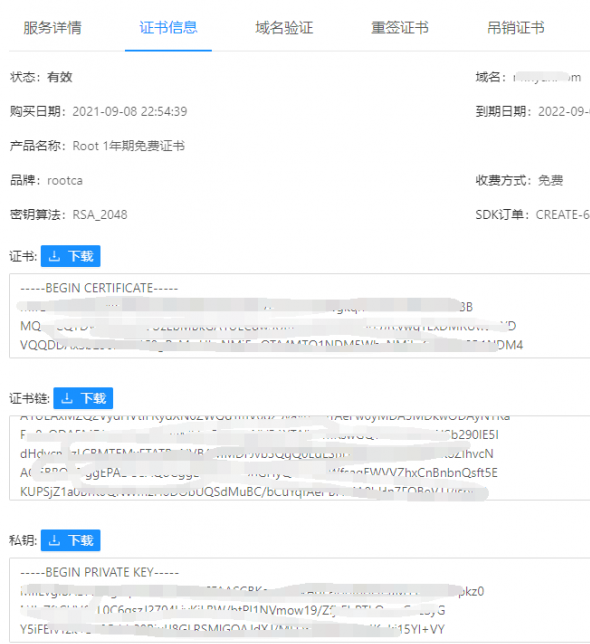Click the key algorithm value RSA_2048
This screenshot has height=644, width=590.
tap(100, 214)
